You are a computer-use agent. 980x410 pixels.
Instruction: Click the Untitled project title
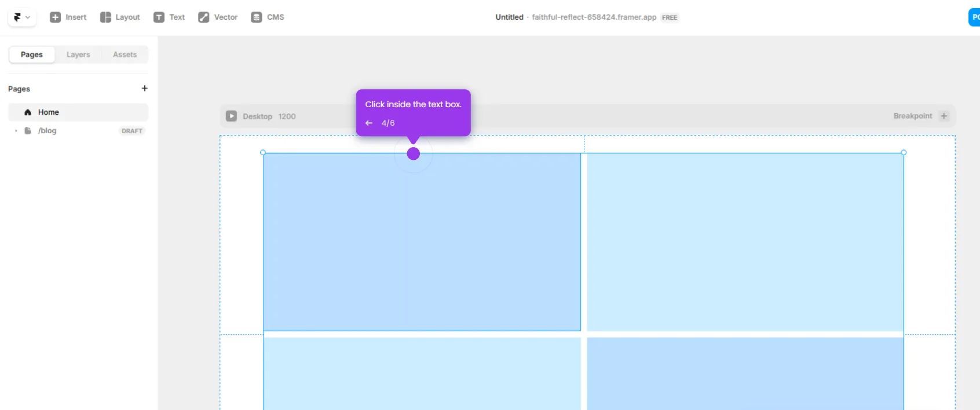pos(509,17)
